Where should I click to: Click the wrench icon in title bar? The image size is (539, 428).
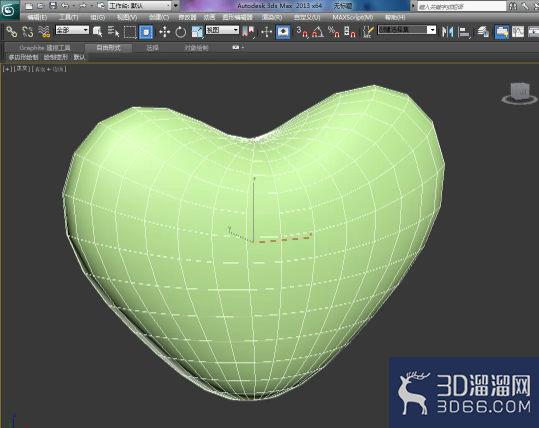point(525,6)
